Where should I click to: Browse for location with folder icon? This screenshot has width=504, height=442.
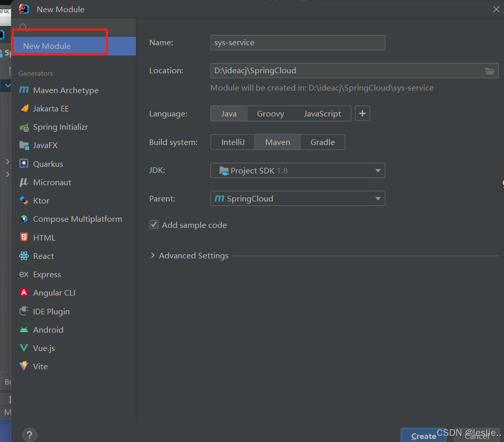point(490,71)
